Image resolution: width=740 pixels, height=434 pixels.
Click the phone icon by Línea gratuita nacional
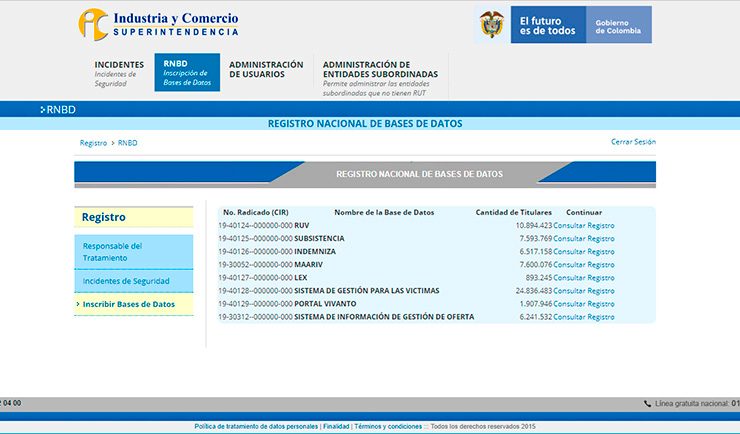[x=648, y=404]
